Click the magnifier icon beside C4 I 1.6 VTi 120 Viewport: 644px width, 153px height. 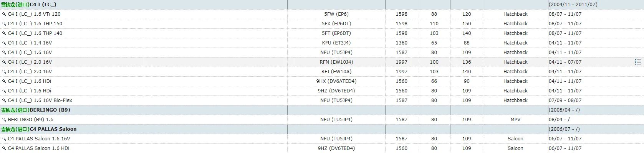[4, 14]
